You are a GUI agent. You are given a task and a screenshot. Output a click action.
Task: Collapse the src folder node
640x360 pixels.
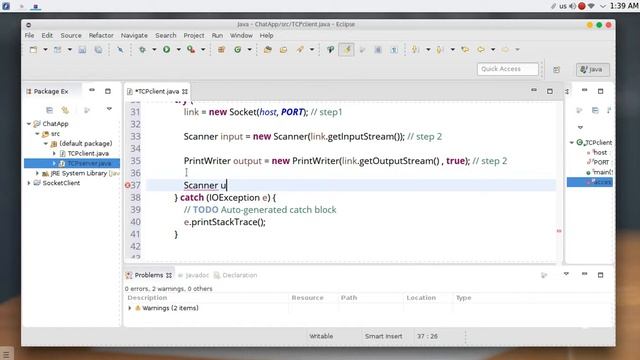pyautogui.click(x=37, y=133)
